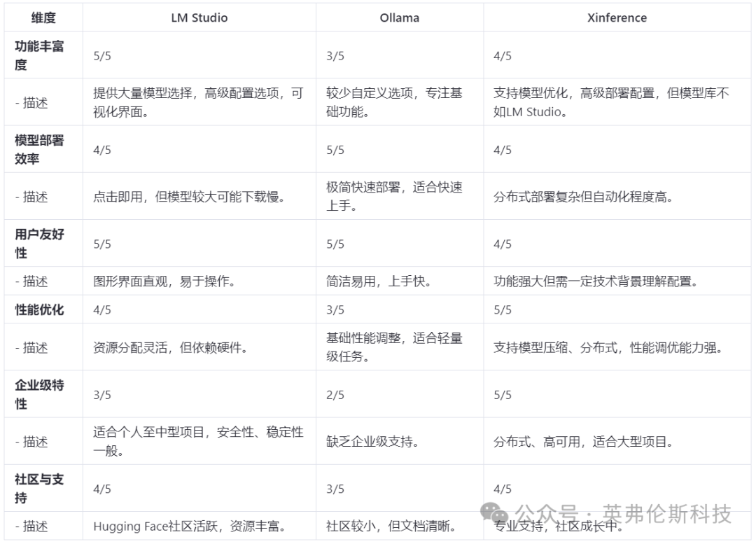This screenshot has width=756, height=544.
Task: Select the 用户友好性 row label
Action: pos(39,244)
